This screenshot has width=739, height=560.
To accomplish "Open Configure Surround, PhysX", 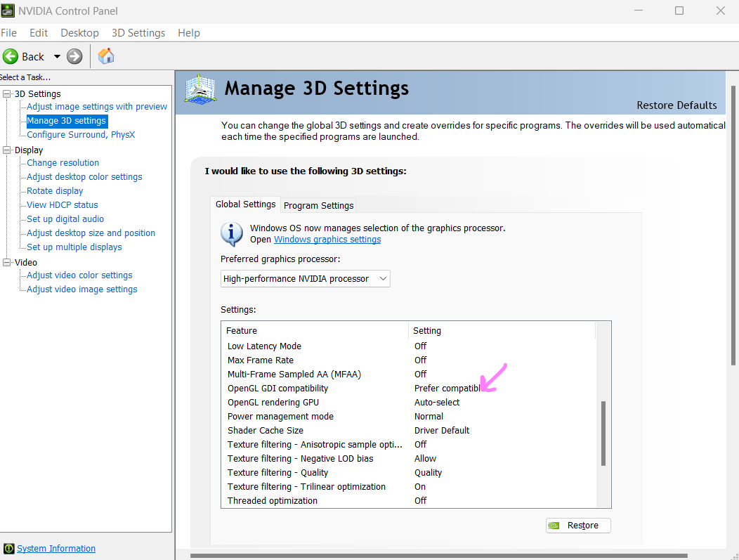I will 81,135.
